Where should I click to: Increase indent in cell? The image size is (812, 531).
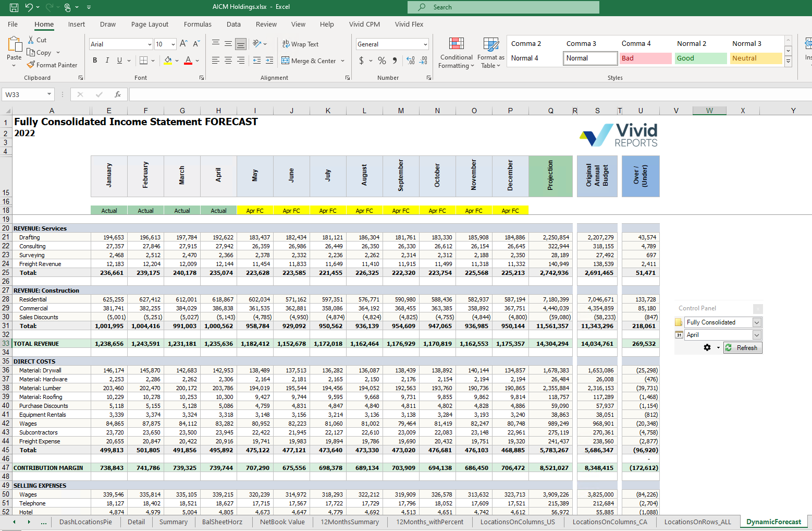click(269, 61)
